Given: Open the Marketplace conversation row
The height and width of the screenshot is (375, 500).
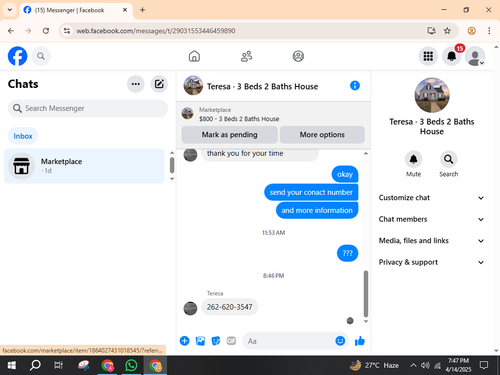Looking at the screenshot, I should pyautogui.click(x=84, y=166).
